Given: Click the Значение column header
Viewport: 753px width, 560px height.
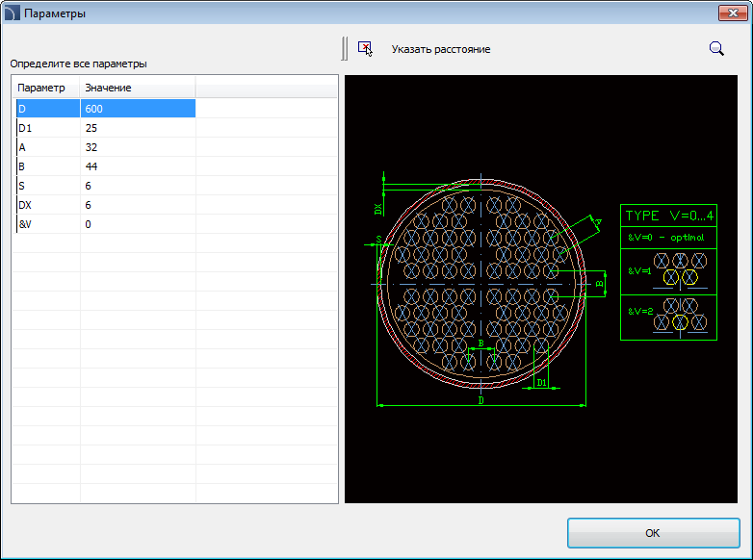Looking at the screenshot, I should click(x=138, y=88).
